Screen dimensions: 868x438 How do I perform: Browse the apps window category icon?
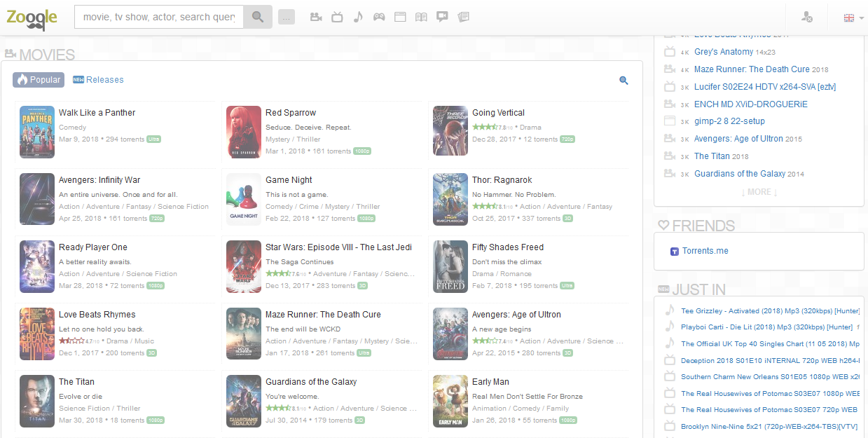[400, 17]
